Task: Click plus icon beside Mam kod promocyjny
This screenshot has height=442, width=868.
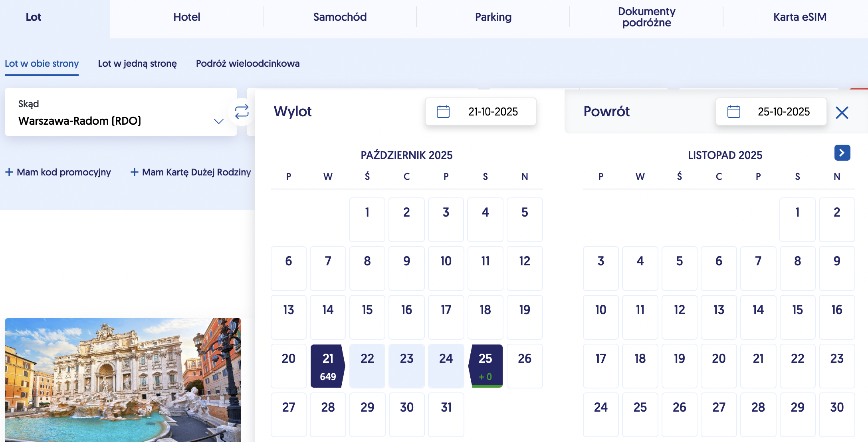Action: click(9, 172)
